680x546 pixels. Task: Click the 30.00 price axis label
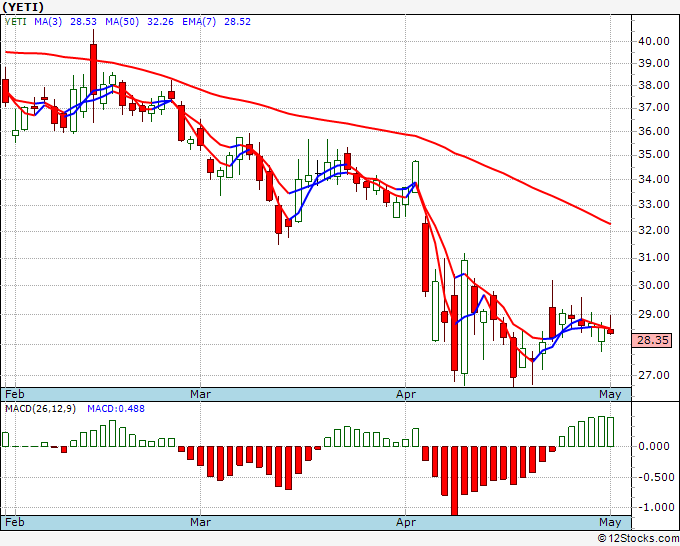pyautogui.click(x=654, y=285)
